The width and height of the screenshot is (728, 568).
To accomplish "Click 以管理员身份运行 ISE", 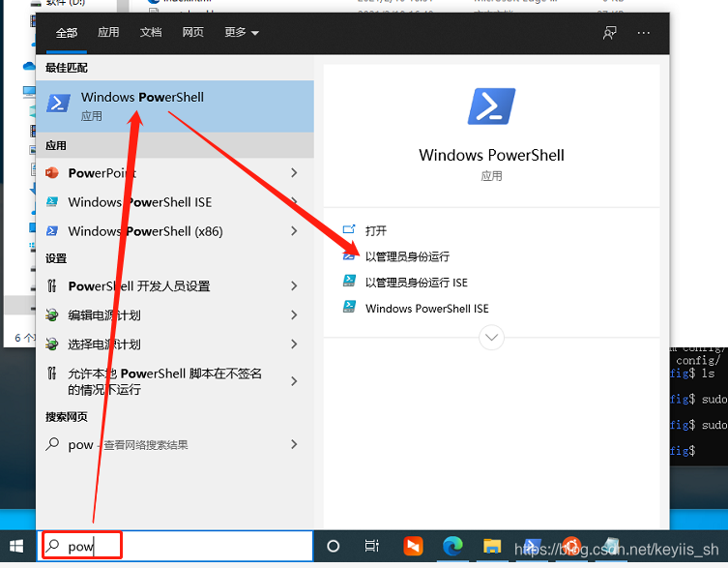I will click(417, 283).
